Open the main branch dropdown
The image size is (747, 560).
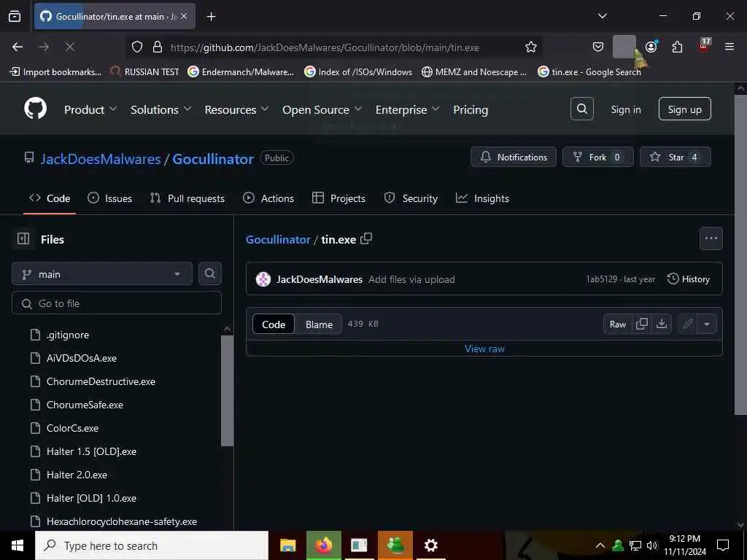point(102,274)
